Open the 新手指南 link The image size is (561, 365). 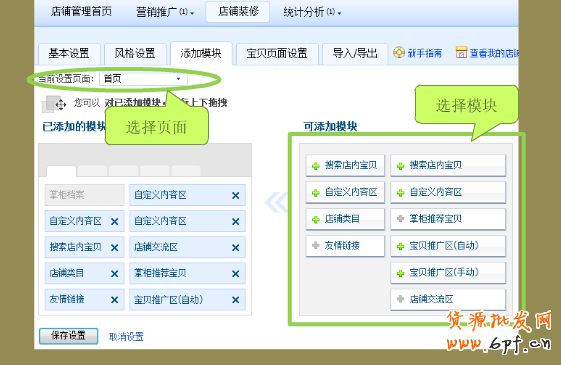click(x=424, y=53)
